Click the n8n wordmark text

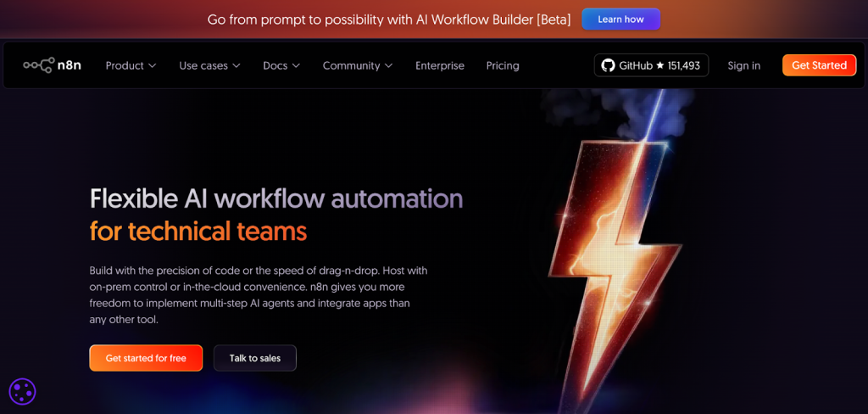click(x=70, y=65)
